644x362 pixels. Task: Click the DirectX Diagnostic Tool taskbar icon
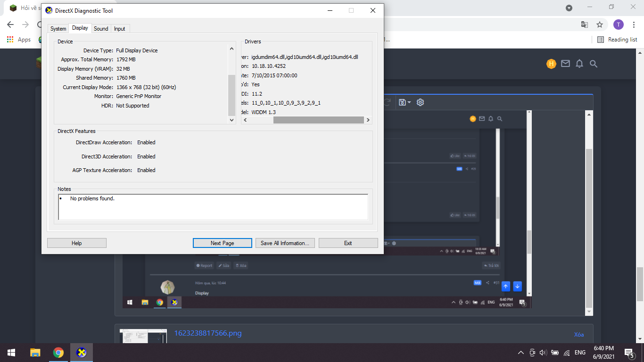[x=82, y=353]
